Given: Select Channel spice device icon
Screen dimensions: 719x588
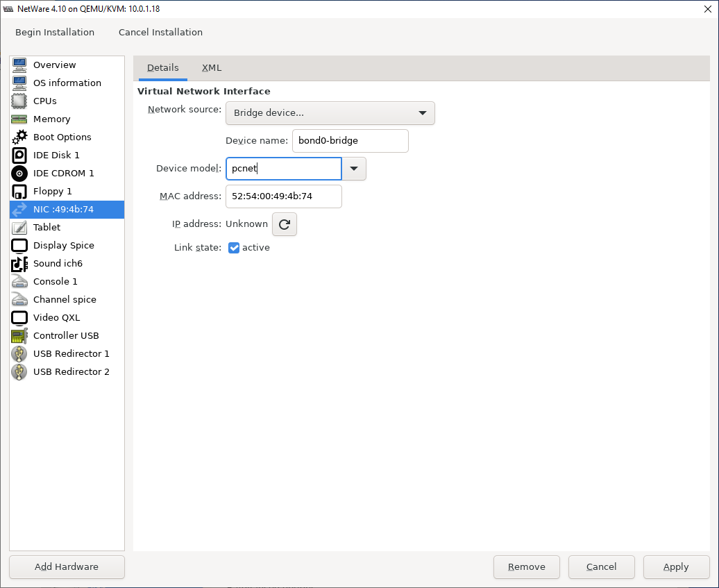Looking at the screenshot, I should pos(19,299).
